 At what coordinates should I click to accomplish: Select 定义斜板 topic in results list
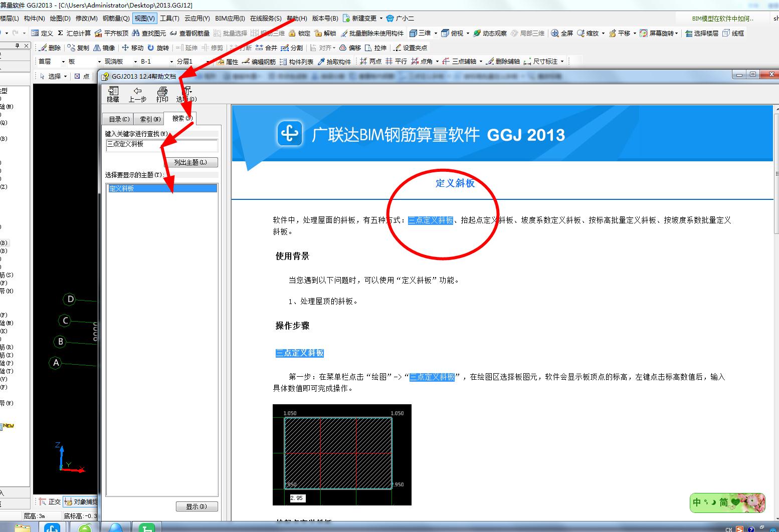click(162, 188)
